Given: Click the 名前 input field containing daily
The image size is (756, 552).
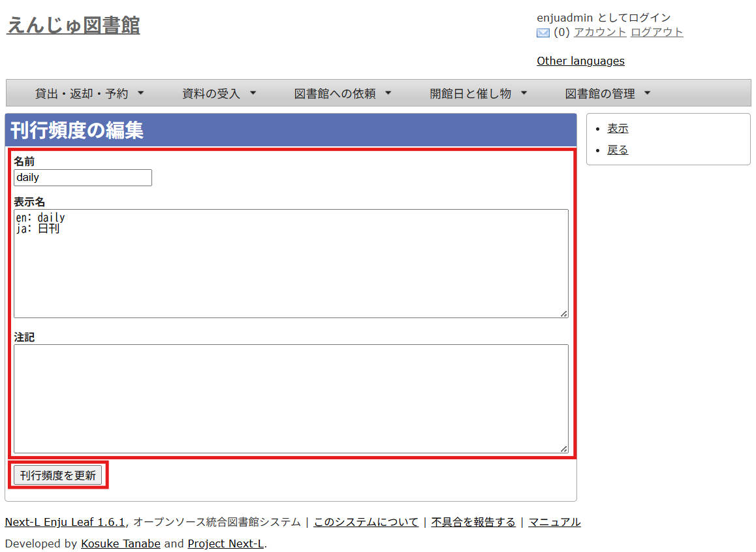Looking at the screenshot, I should [83, 178].
